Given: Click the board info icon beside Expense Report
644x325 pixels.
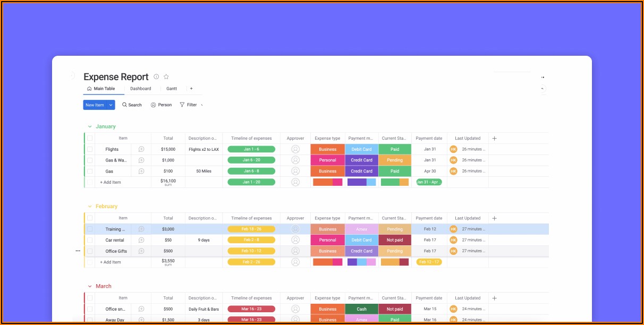Looking at the screenshot, I should [156, 77].
